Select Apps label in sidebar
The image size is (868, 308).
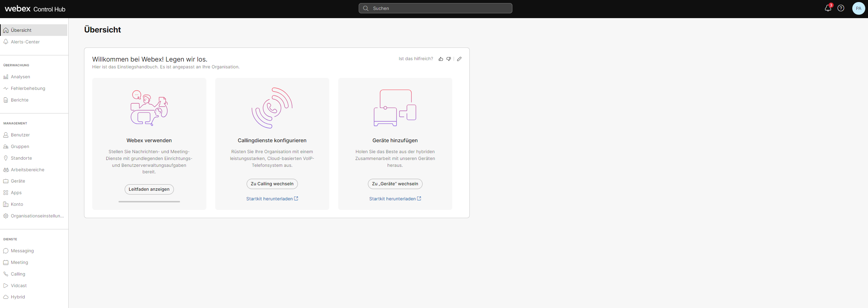16,193
